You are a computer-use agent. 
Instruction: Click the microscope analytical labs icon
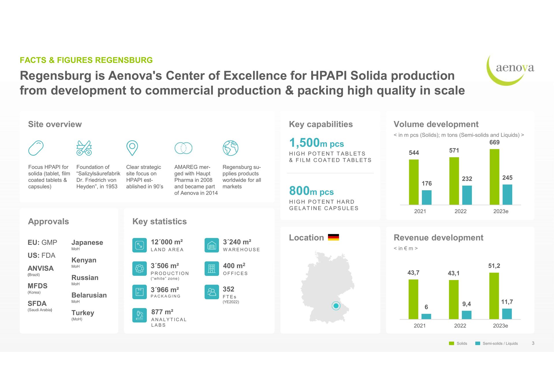[x=140, y=315]
